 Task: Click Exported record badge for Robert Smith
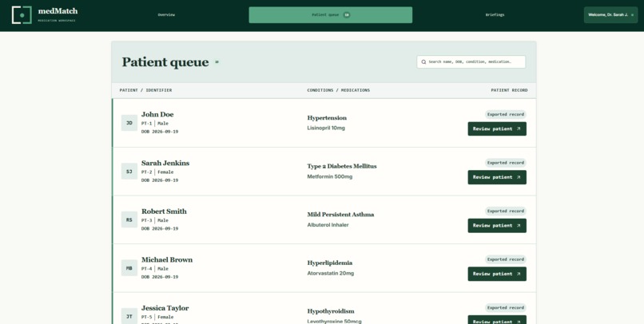pos(506,211)
